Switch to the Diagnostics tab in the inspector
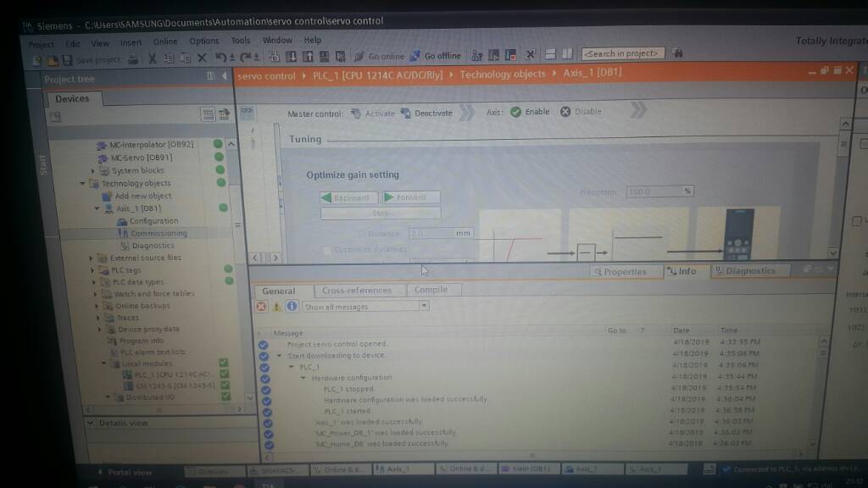868x488 pixels. click(750, 270)
